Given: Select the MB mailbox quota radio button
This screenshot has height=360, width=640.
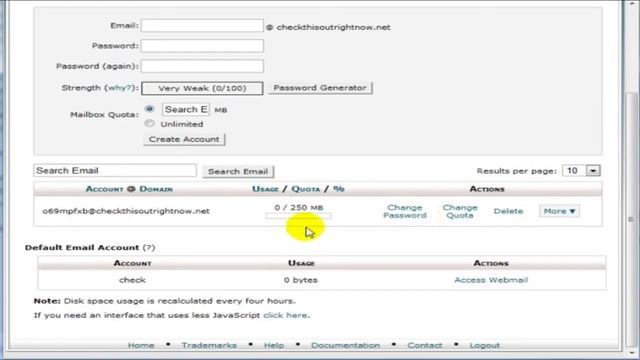Looking at the screenshot, I should coord(149,109).
